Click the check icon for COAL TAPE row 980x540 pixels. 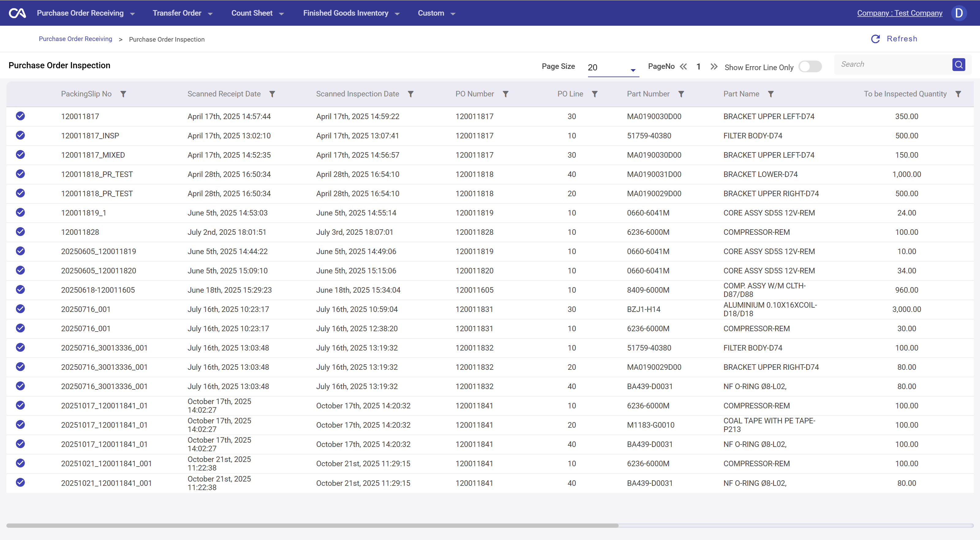coord(21,424)
